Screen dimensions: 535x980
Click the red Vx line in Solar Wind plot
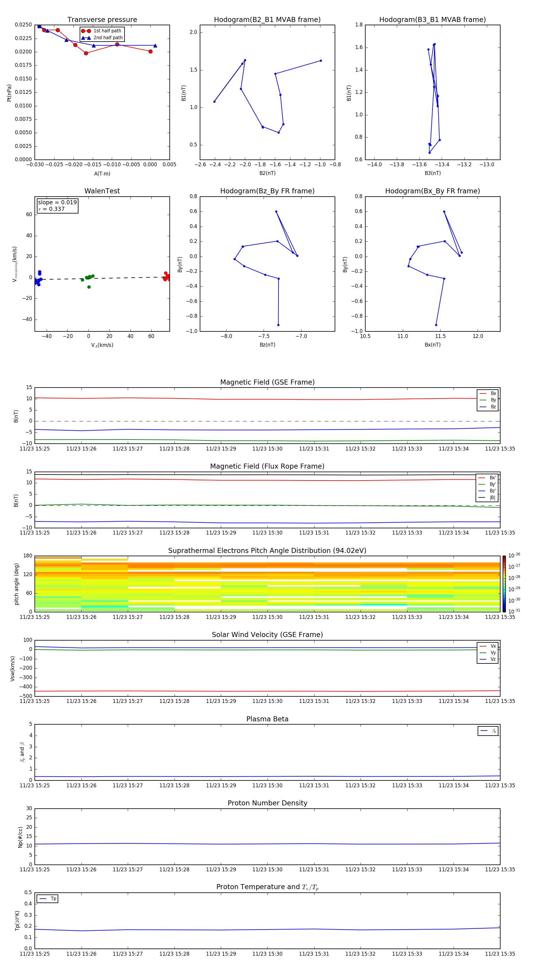click(x=267, y=691)
